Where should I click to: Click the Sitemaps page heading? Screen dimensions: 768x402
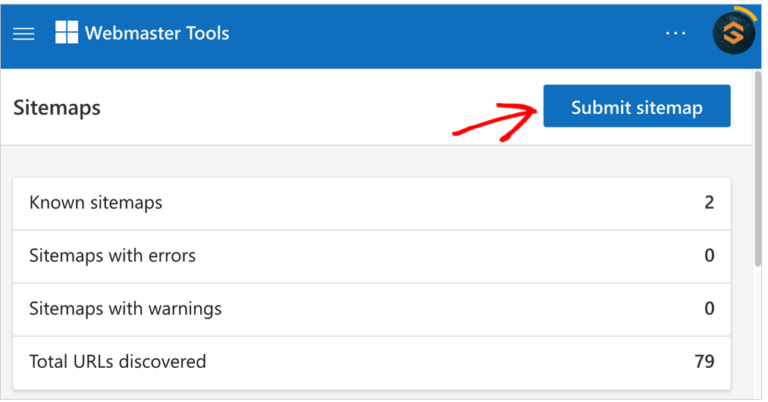57,107
